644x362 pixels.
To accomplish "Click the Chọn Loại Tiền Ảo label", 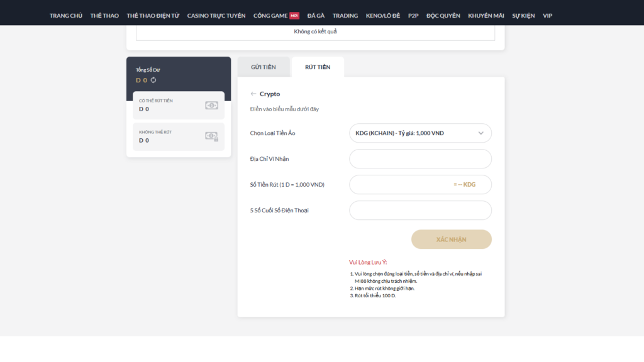I will point(272,133).
